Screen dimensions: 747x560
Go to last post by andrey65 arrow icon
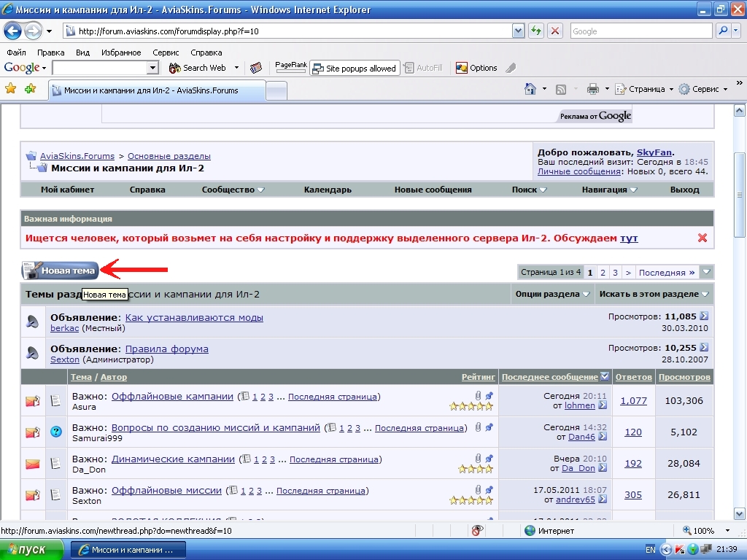coord(603,499)
